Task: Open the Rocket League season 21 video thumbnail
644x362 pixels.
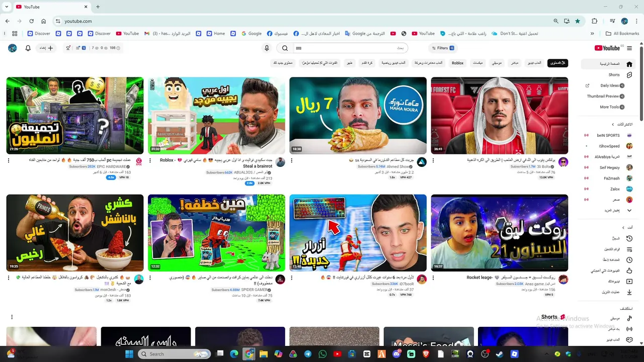Action: click(x=500, y=233)
